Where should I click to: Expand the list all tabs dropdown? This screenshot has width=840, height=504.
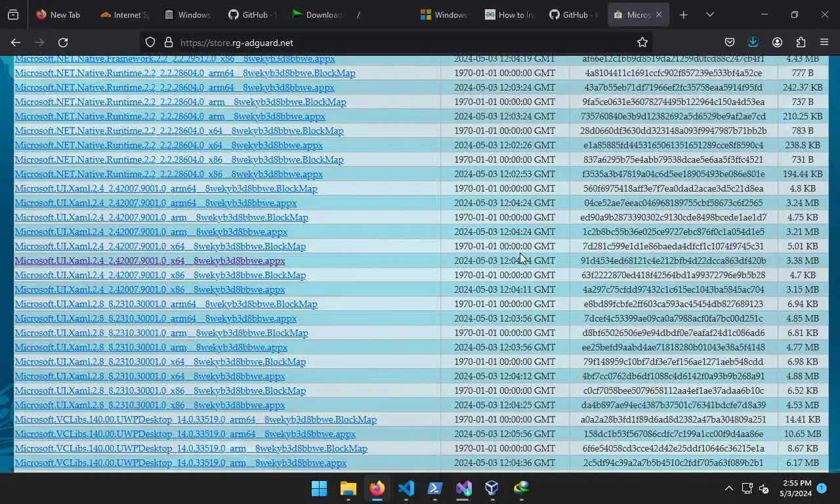pyautogui.click(x=710, y=14)
